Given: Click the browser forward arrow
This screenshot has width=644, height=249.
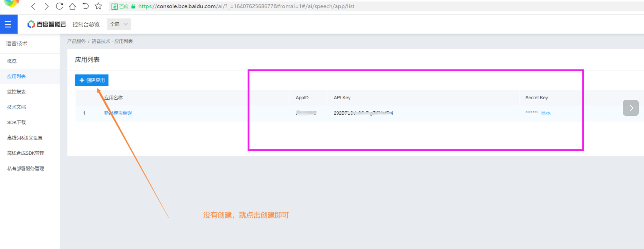Looking at the screenshot, I should 46,6.
